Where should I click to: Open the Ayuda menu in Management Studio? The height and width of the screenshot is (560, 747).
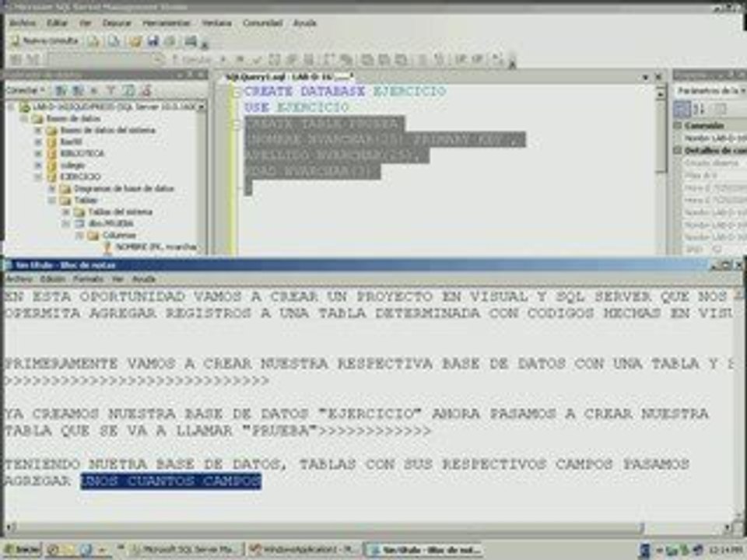305,23
